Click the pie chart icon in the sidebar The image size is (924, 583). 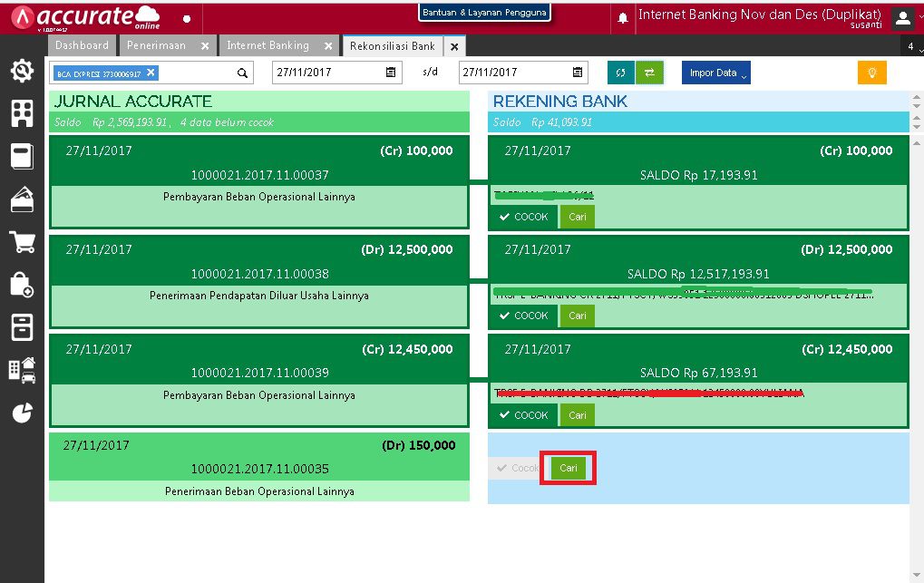click(x=24, y=413)
